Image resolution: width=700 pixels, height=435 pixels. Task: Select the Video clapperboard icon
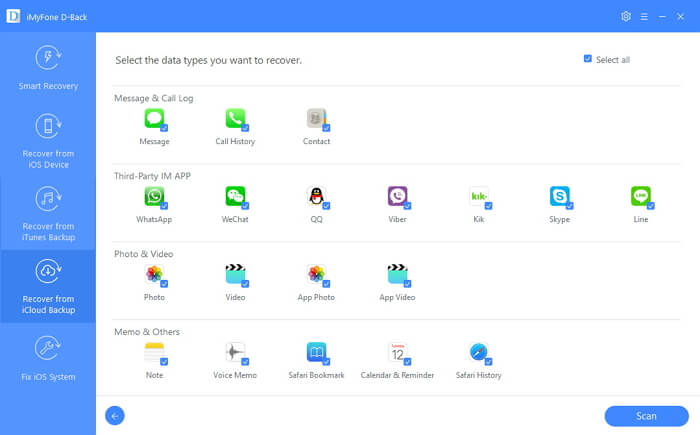click(235, 274)
